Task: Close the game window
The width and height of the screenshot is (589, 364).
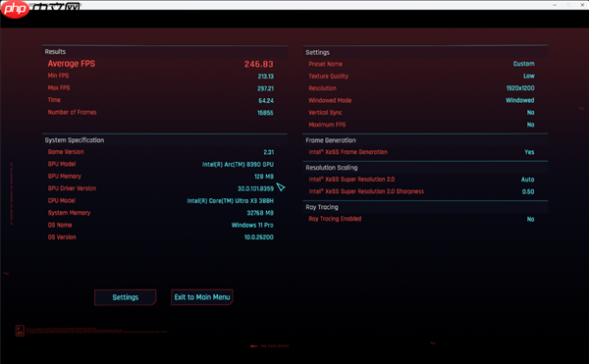Action: click(x=582, y=5)
